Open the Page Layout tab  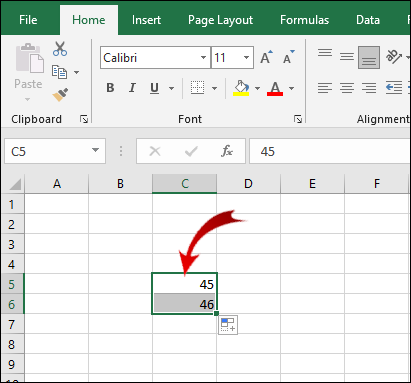(x=220, y=20)
